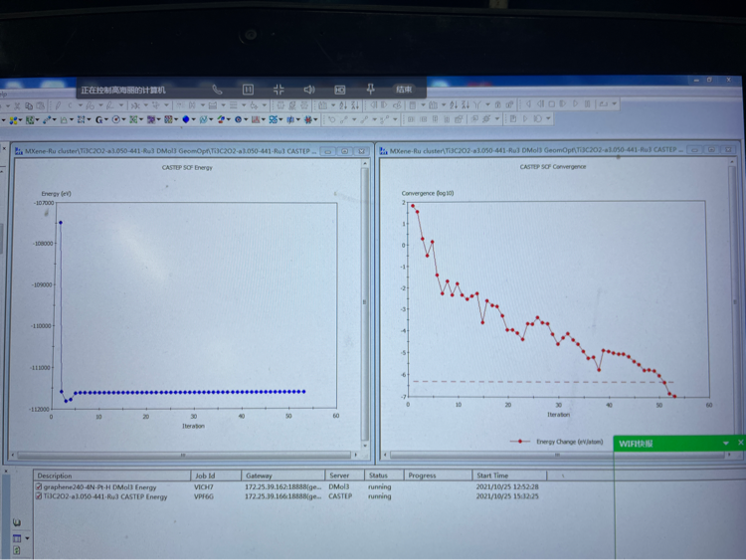Click the Gaussian 'G' module icon

pos(99,120)
